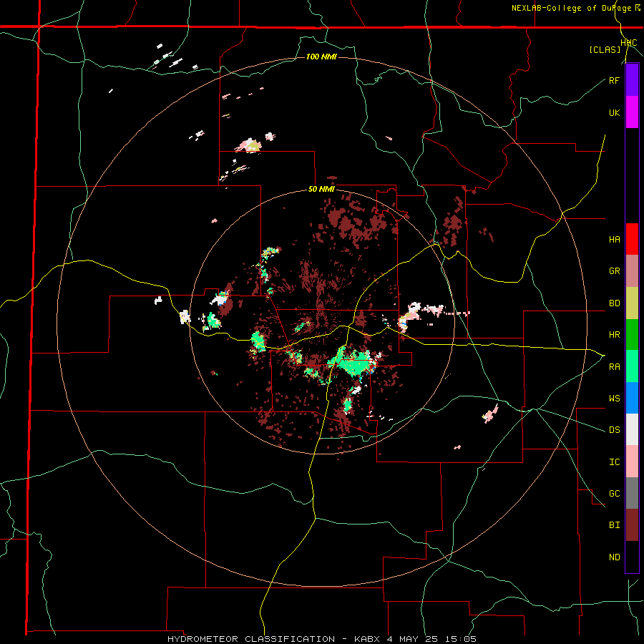
Task: Click the DS legend label text
Action: [614, 430]
